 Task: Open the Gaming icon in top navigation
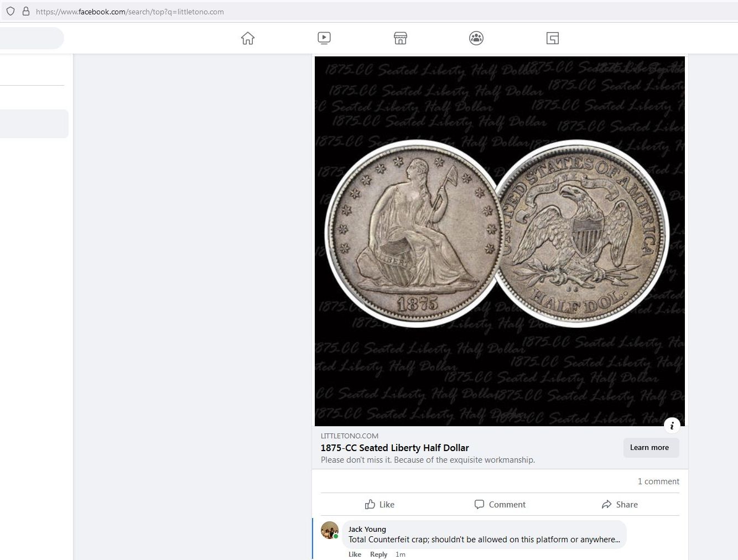[553, 38]
